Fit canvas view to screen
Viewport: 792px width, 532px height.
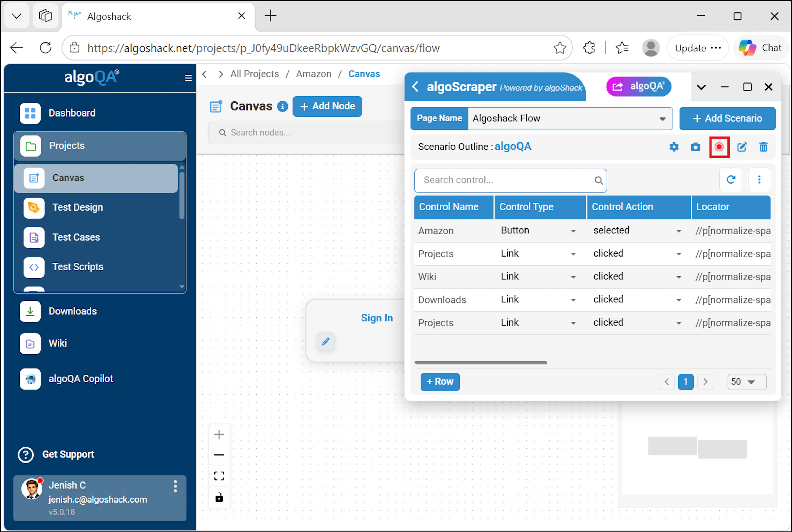coord(219,476)
